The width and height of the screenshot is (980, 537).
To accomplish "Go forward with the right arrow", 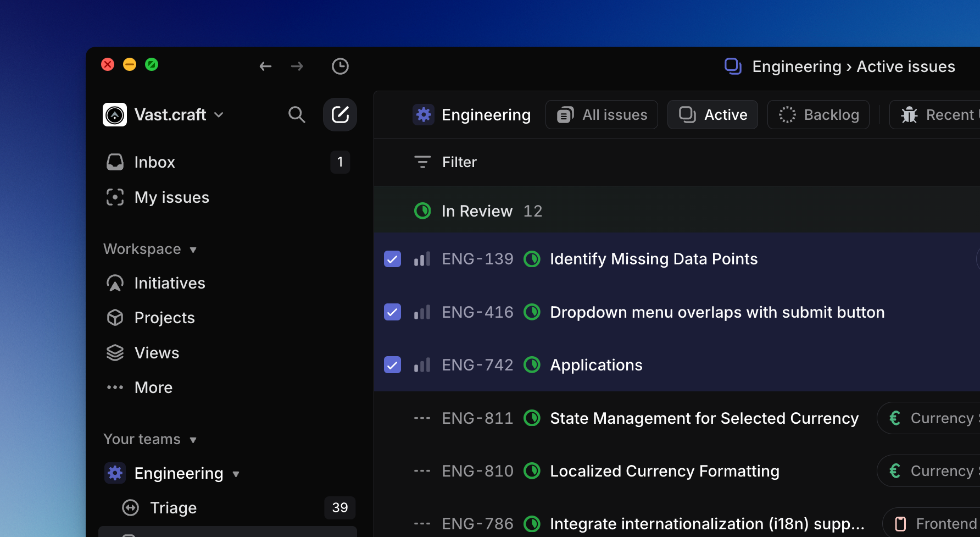I will coord(297,67).
